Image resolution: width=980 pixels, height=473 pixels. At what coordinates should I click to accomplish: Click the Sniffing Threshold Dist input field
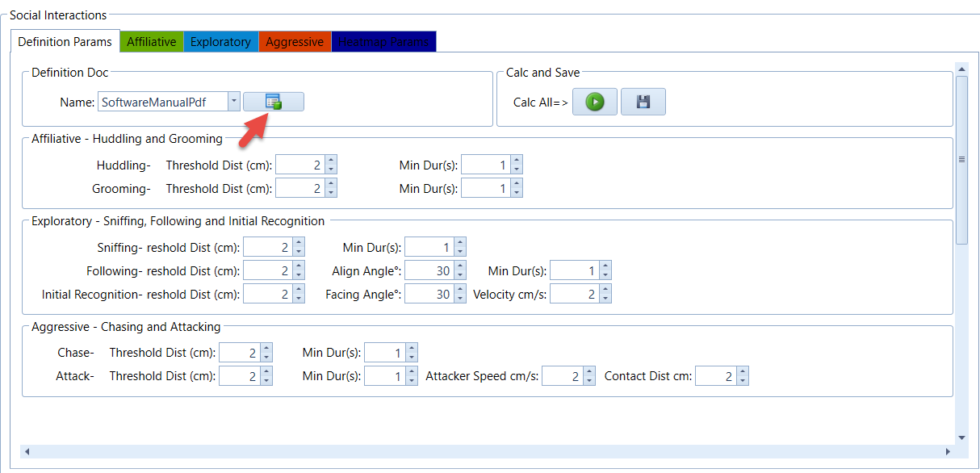[x=266, y=247]
